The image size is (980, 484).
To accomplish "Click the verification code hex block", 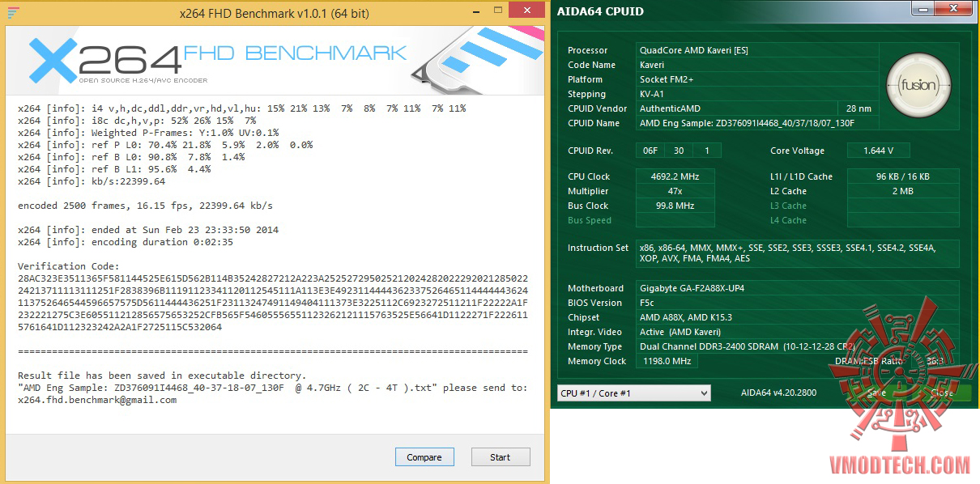I will (273, 303).
